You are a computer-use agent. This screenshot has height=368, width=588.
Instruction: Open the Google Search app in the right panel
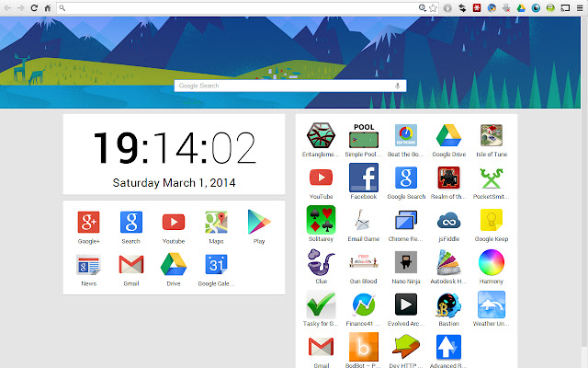[x=406, y=178]
